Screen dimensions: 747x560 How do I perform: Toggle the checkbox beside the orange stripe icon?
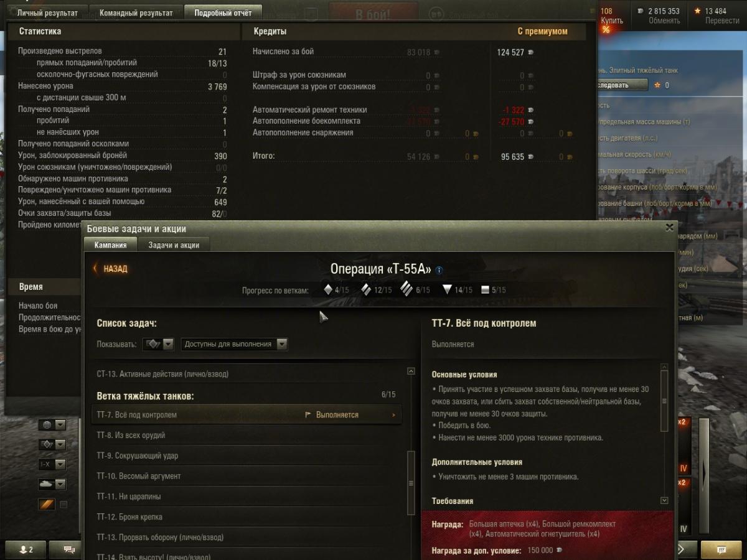(63, 505)
